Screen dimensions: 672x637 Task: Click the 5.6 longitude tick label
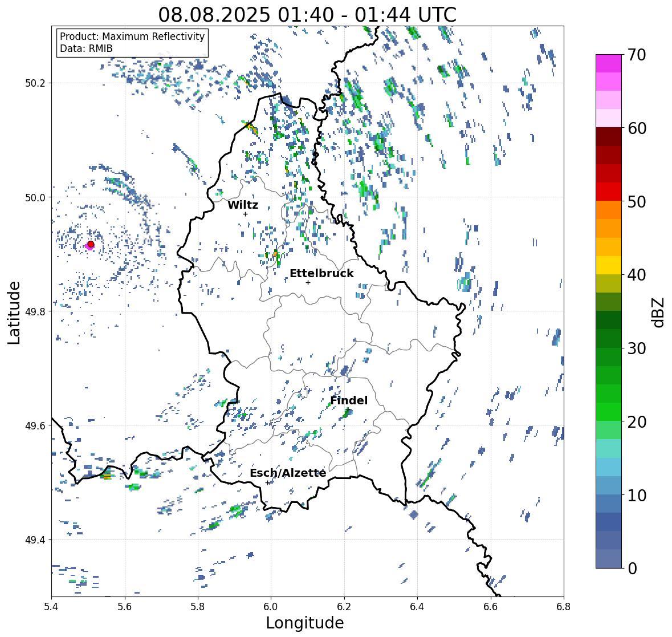click(125, 606)
